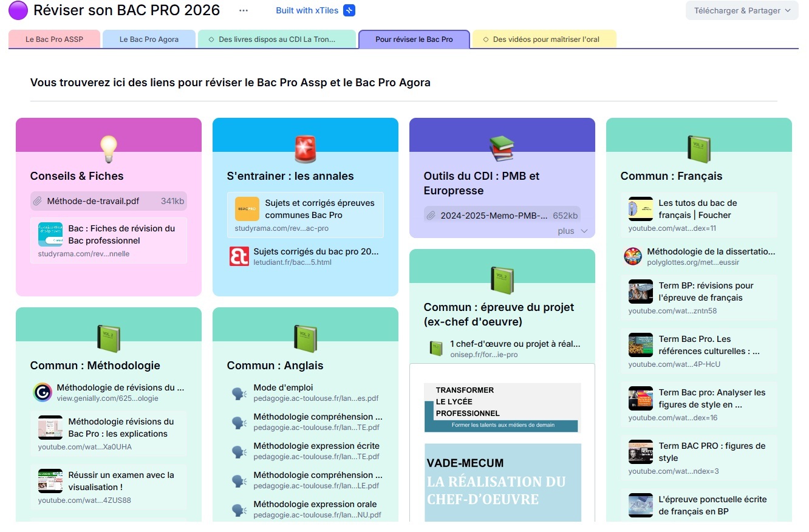This screenshot has width=809, height=532.
Task: Click the red siren icon above annales
Action: 305,149
